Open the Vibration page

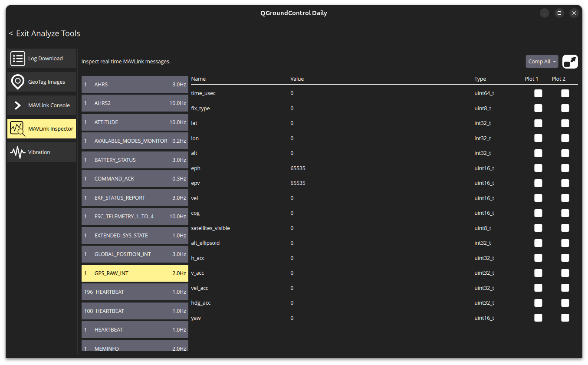42,152
